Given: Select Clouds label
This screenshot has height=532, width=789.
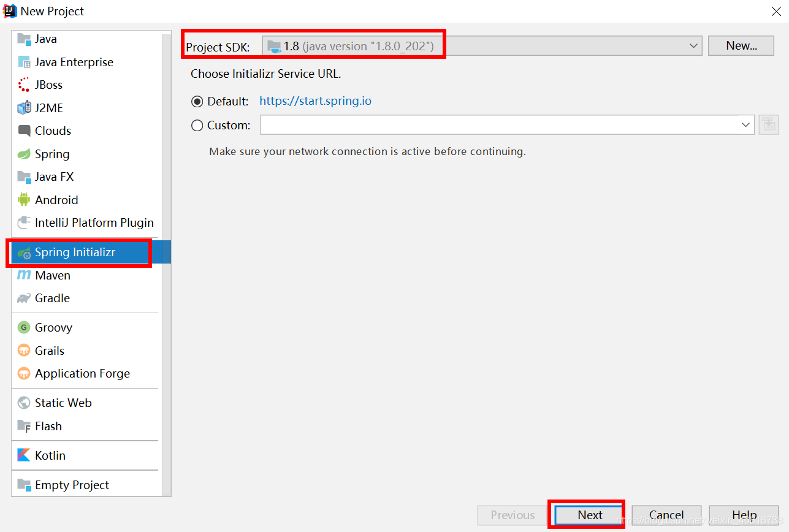Looking at the screenshot, I should [x=53, y=131].
